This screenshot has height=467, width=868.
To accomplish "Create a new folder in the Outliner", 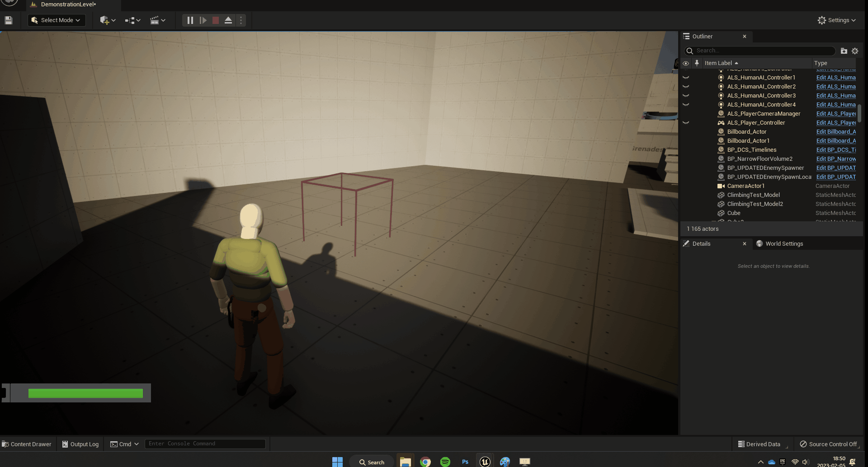I will click(x=844, y=51).
